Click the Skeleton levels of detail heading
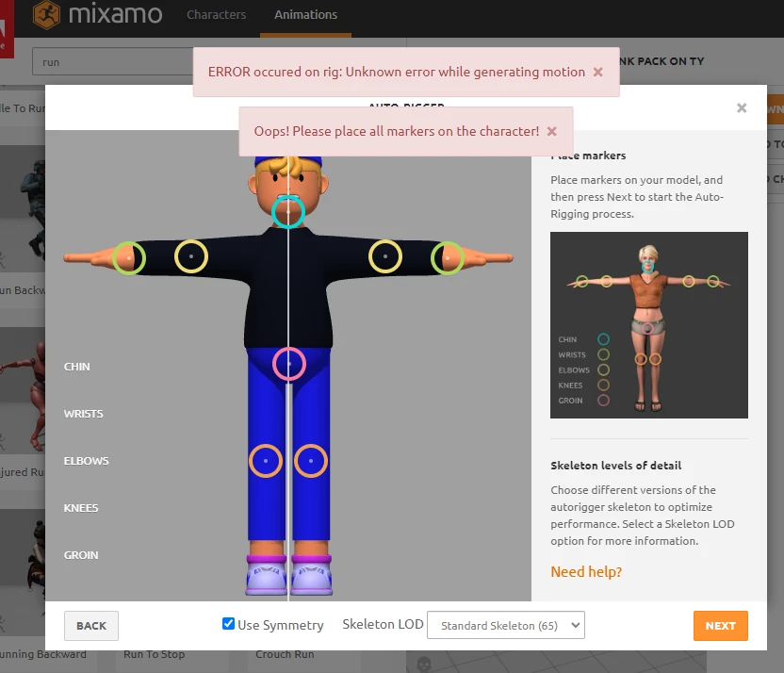 [615, 466]
